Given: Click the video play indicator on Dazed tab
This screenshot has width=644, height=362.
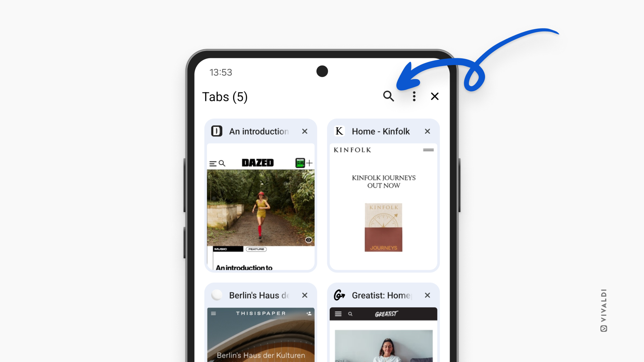Looking at the screenshot, I should pos(308,240).
